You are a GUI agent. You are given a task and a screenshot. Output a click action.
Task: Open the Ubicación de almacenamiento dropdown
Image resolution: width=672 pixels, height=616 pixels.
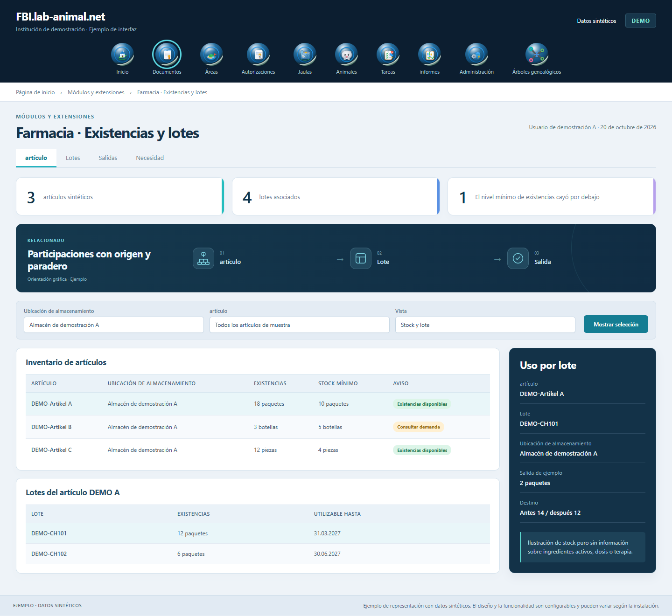[x=114, y=325]
